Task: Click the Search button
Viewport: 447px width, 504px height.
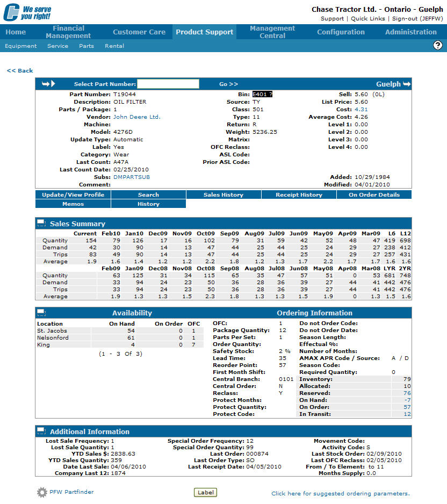Action: coord(148,195)
